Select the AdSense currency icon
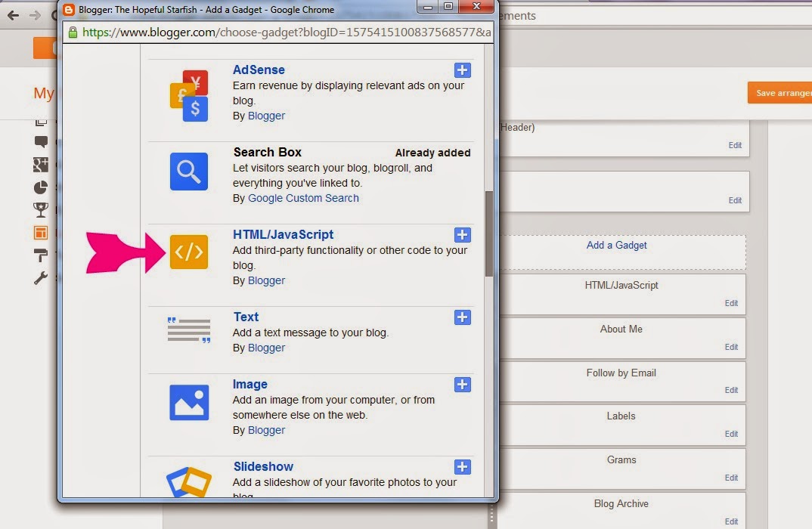 (189, 96)
